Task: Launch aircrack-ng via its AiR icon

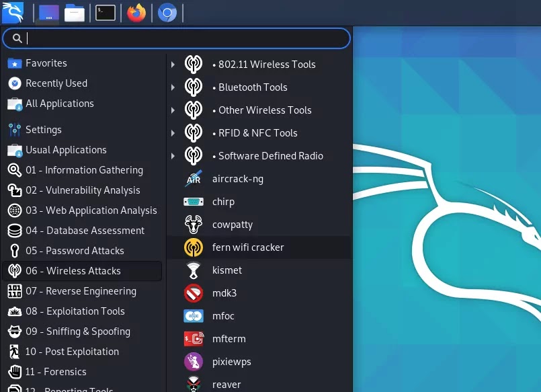Action: pos(194,179)
